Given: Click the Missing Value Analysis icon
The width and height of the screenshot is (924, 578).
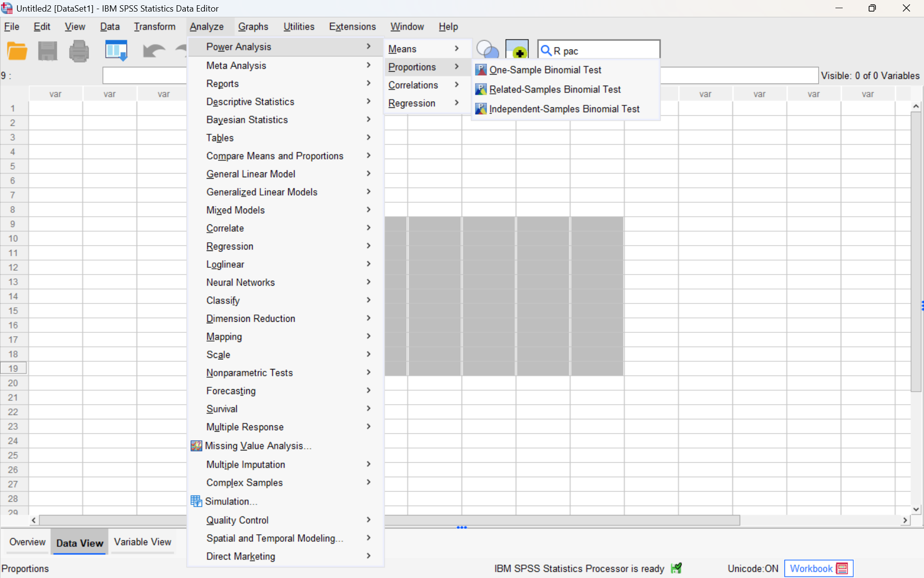Looking at the screenshot, I should (196, 446).
